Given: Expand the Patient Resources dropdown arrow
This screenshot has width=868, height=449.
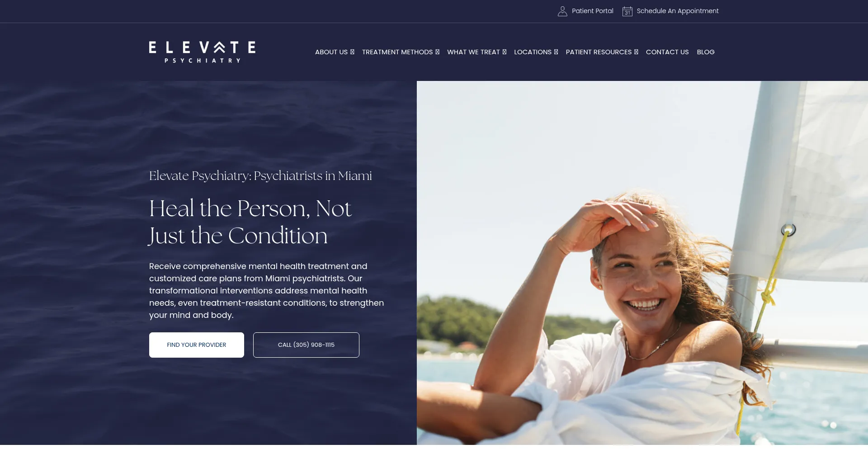Looking at the screenshot, I should click(x=636, y=52).
